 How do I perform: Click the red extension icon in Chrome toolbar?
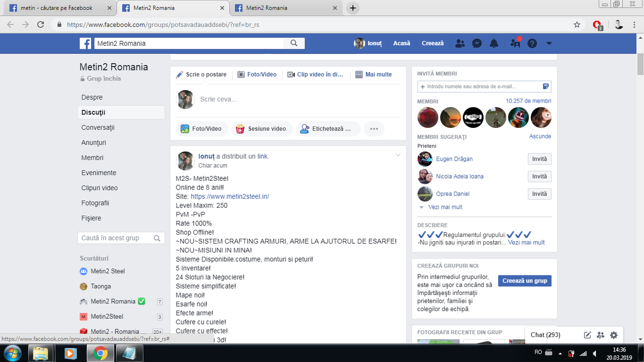[x=597, y=25]
